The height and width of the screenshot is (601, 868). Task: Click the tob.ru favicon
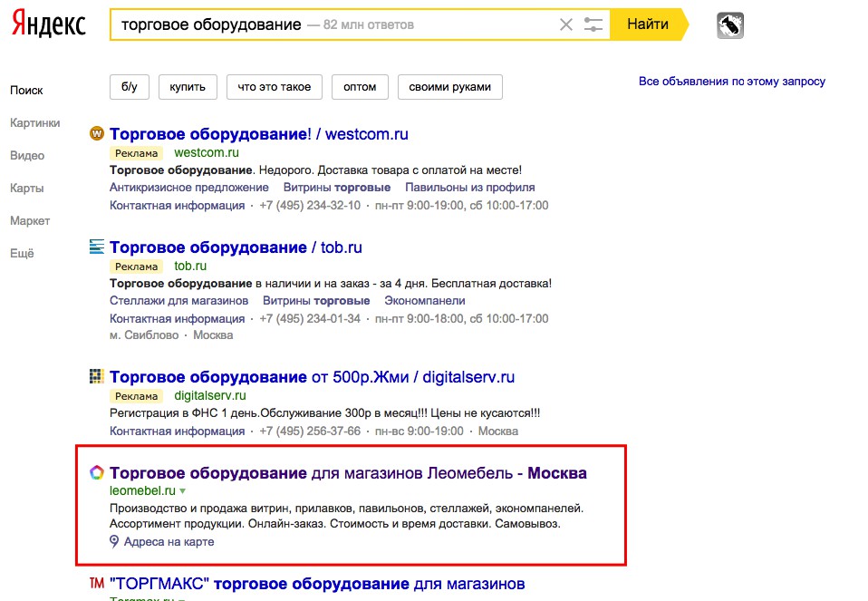click(x=96, y=247)
